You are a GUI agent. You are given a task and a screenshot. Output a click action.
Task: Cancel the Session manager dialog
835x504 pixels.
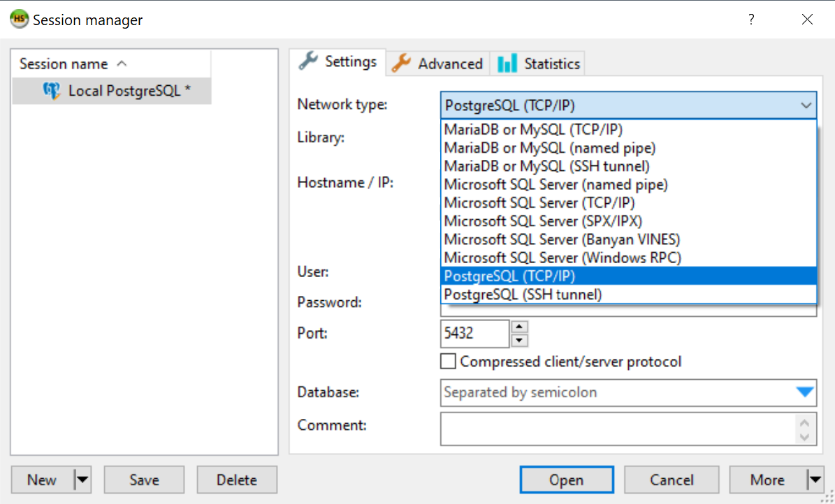pos(671,480)
